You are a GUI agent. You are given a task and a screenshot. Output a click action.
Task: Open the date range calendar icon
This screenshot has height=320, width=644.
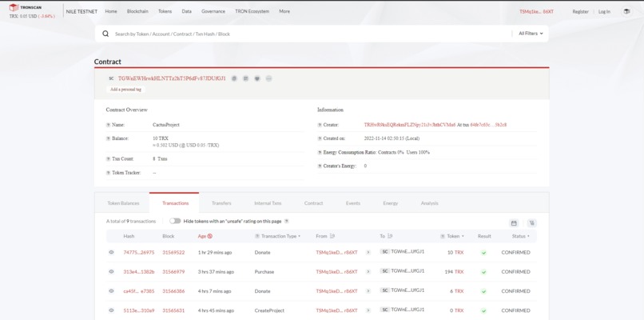514,223
